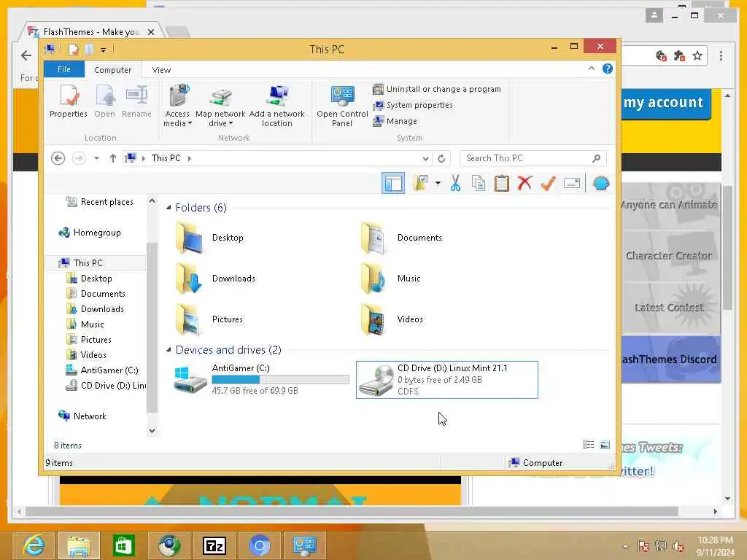Switch to details view icon

(x=589, y=444)
